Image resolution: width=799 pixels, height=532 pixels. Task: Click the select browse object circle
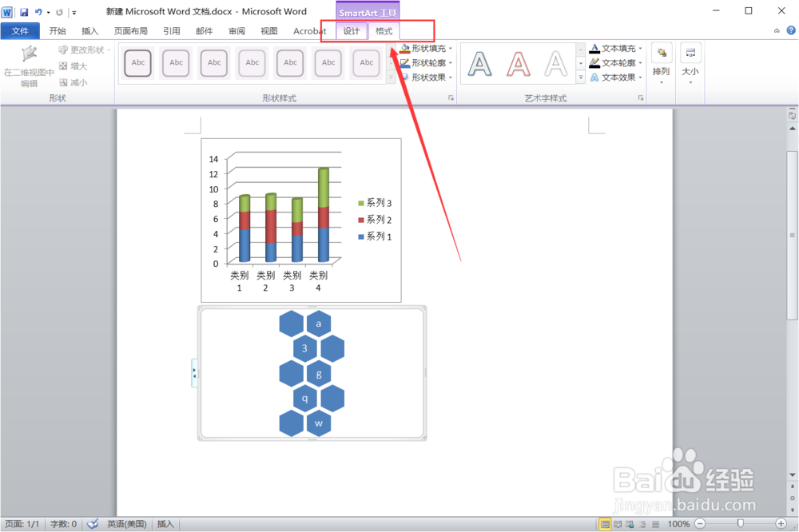792,498
